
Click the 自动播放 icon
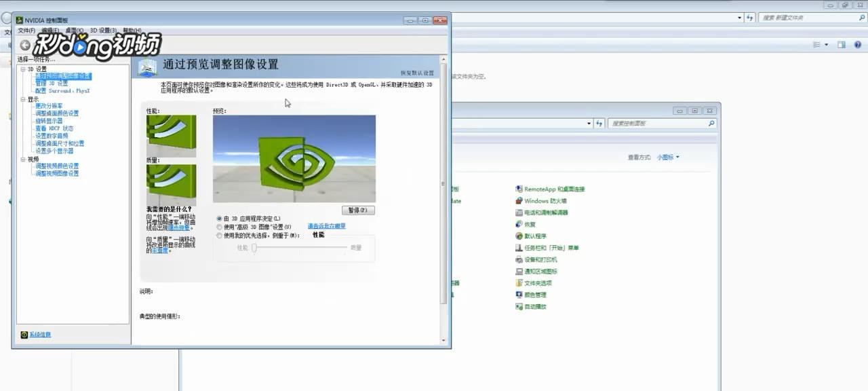click(519, 307)
